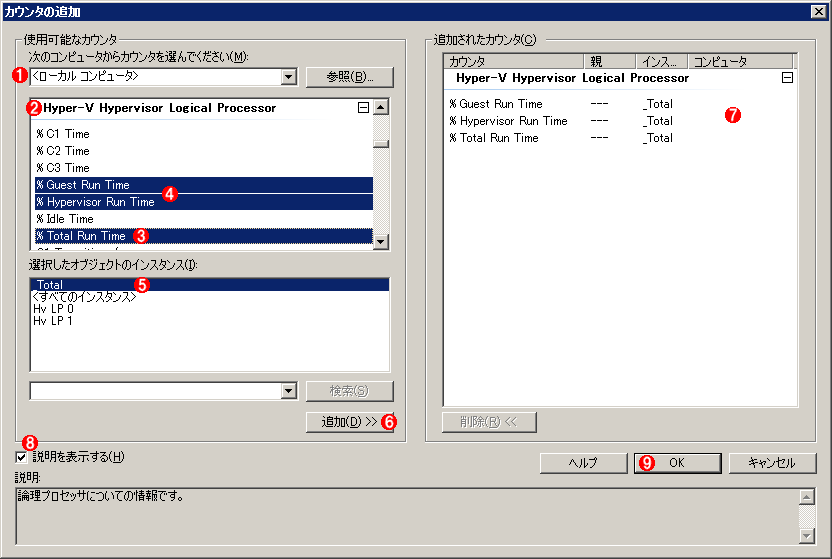
Task: Select the Hv LP 1 instance
Action: click(210, 321)
